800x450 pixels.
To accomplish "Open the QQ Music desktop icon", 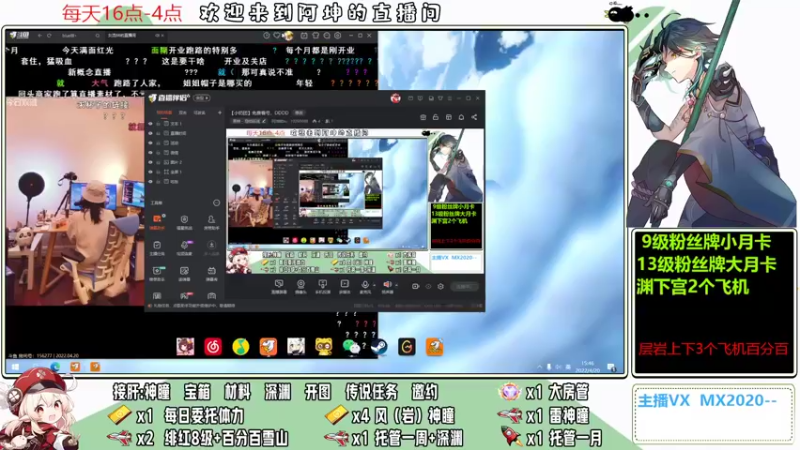I will coord(240,347).
